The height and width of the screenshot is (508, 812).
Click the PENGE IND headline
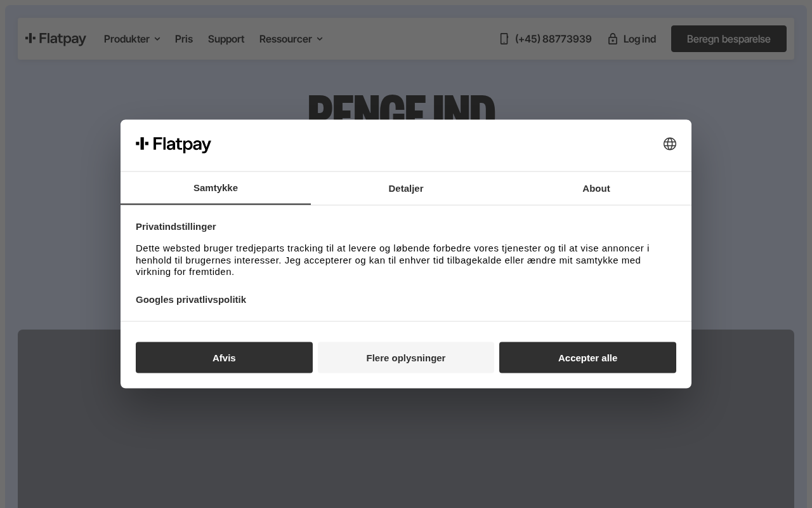coord(401,108)
